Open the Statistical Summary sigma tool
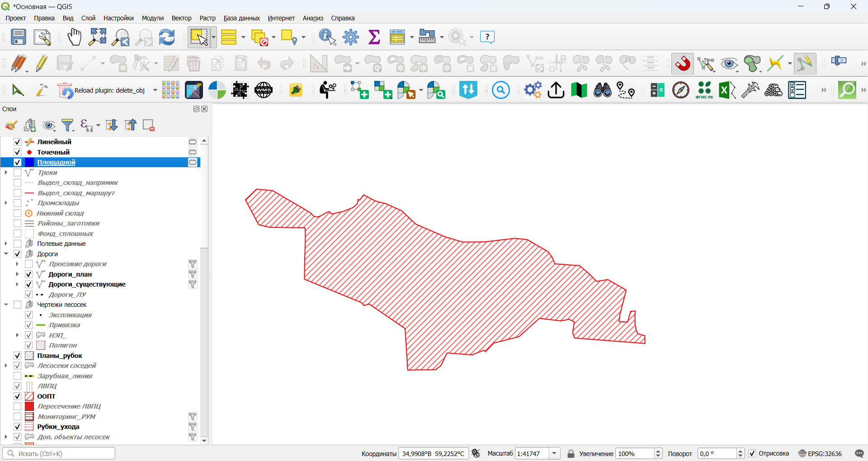Image resolution: width=868 pixels, height=461 pixels. [374, 37]
